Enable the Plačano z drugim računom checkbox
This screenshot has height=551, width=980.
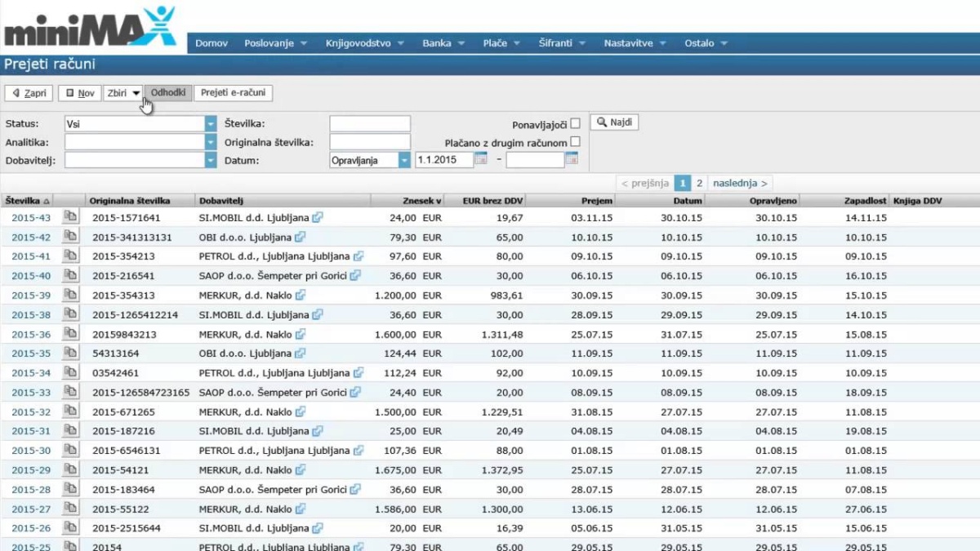pos(575,142)
